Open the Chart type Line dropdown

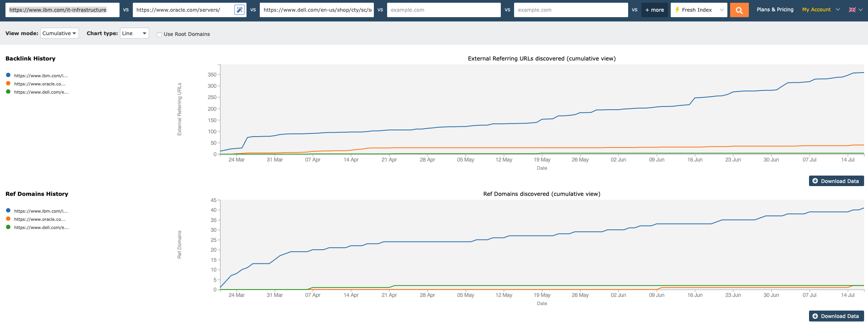click(x=134, y=33)
